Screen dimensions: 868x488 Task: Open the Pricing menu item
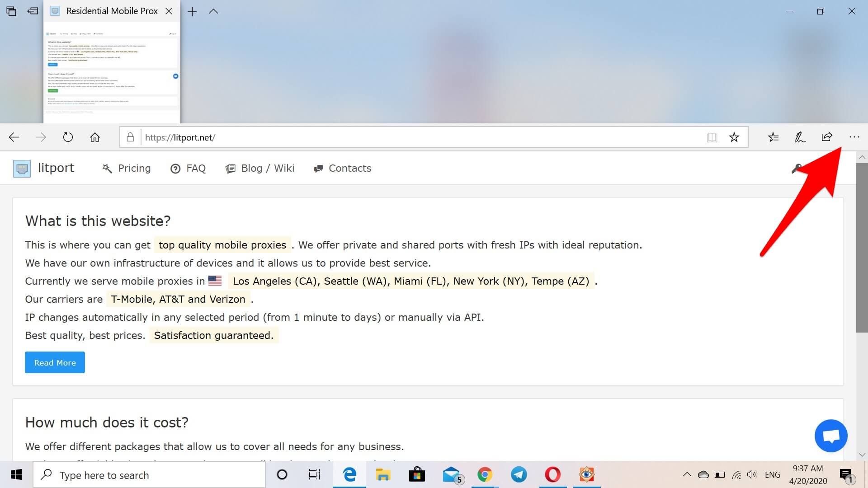click(127, 168)
